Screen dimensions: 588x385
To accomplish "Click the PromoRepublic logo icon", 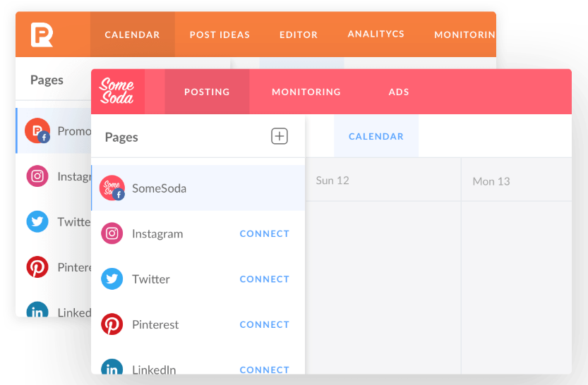I will pos(42,35).
